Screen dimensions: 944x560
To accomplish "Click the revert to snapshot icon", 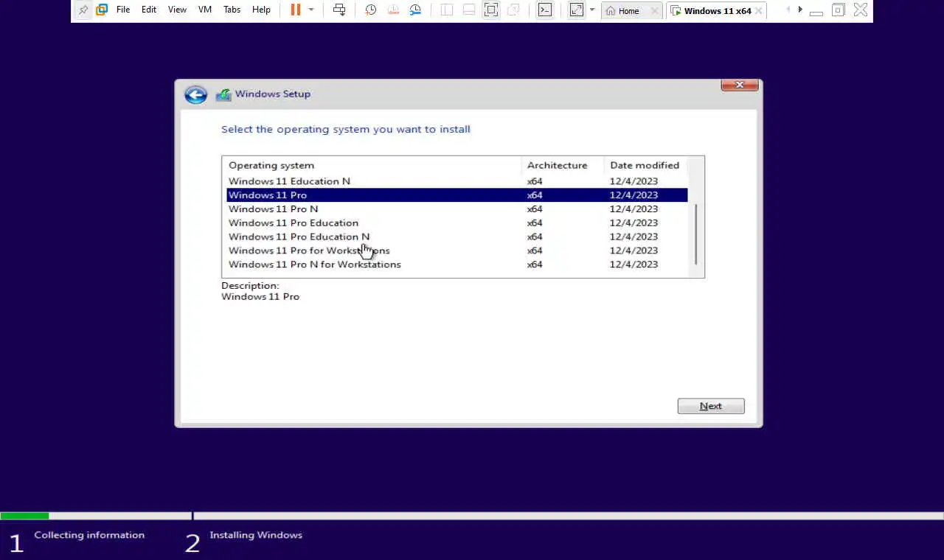I will (x=393, y=10).
